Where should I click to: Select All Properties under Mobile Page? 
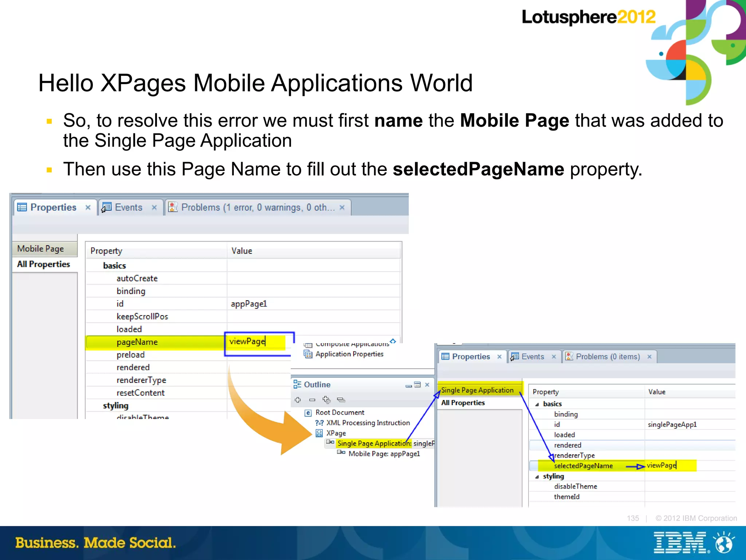pos(45,264)
